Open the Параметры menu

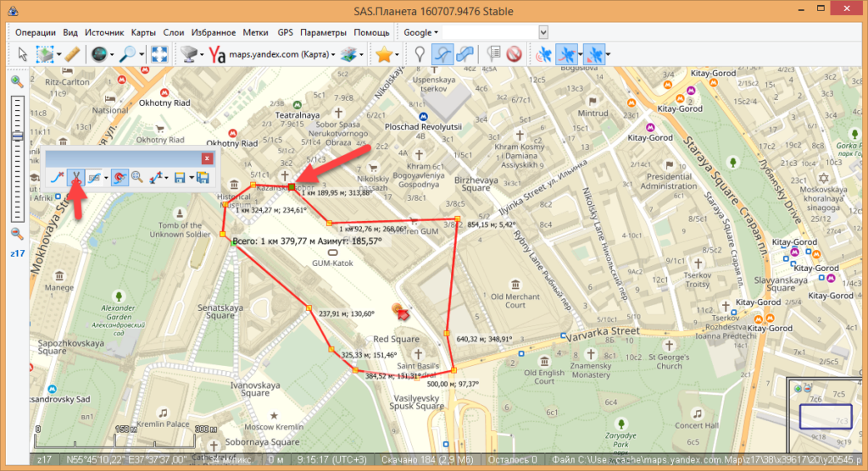(x=322, y=32)
